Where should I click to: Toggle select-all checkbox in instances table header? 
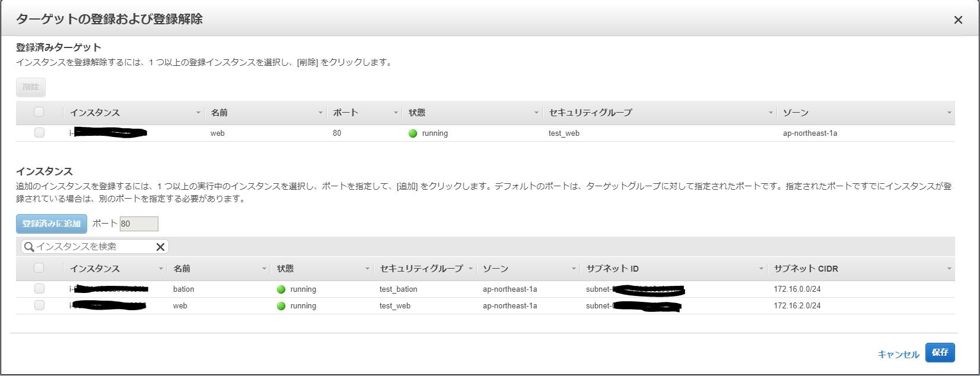tap(39, 268)
